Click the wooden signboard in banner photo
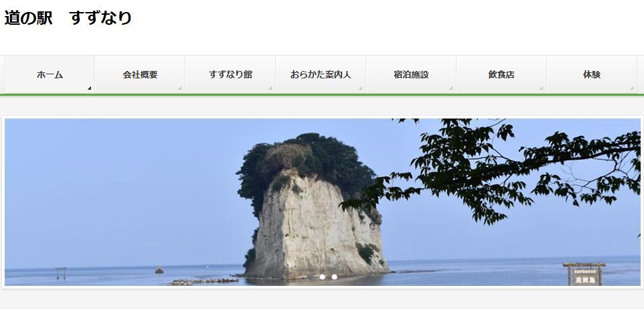 [x=584, y=274]
